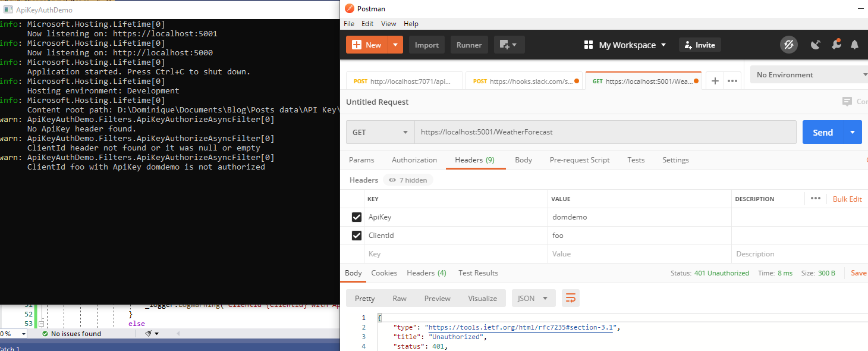The height and width of the screenshot is (351, 868).
Task: Select the GET localhost:5001 request tab
Action: coord(644,82)
